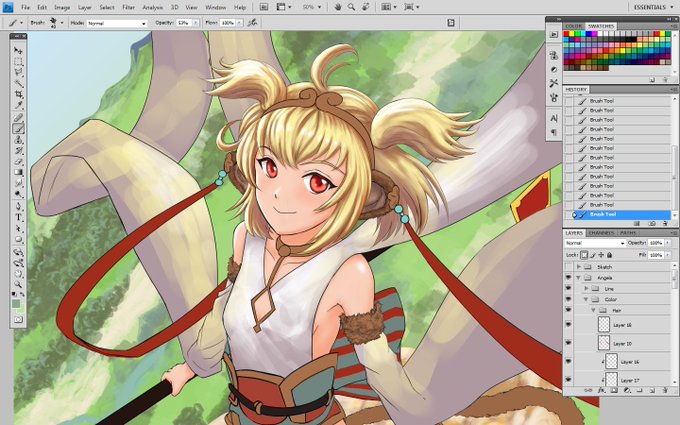Open the Image menu
Image resolution: width=680 pixels, height=425 pixels.
[x=62, y=7]
